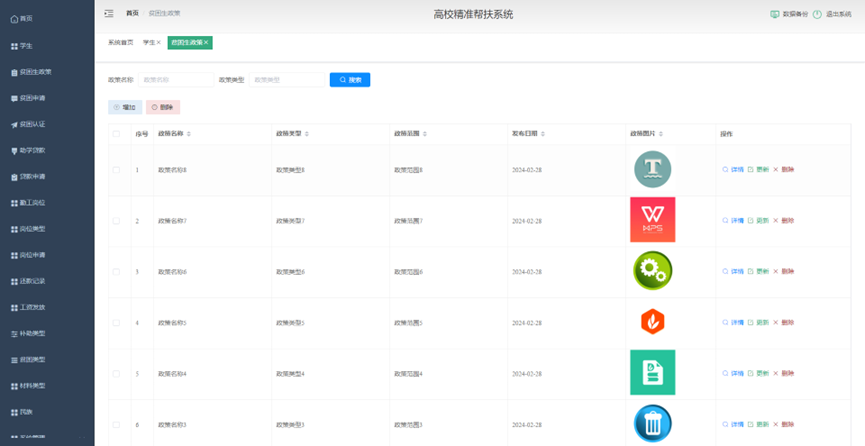View 详情 for the 政策名称7 row
The height and width of the screenshot is (446, 865).
click(x=733, y=221)
